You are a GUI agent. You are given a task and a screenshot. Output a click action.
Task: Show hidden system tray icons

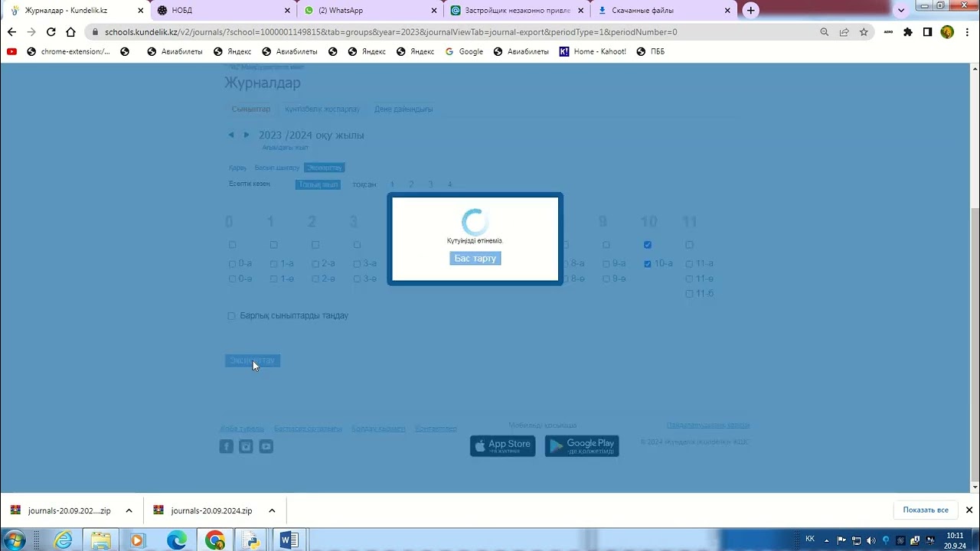click(827, 540)
